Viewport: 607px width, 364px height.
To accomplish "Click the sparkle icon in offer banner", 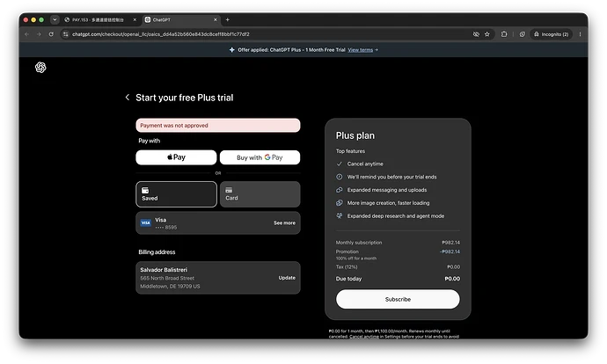I will (x=232, y=50).
